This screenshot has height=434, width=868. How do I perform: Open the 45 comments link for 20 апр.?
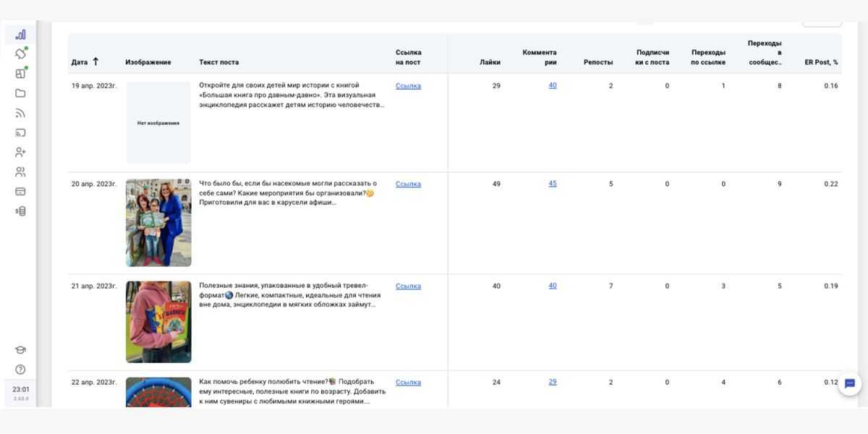tap(553, 184)
